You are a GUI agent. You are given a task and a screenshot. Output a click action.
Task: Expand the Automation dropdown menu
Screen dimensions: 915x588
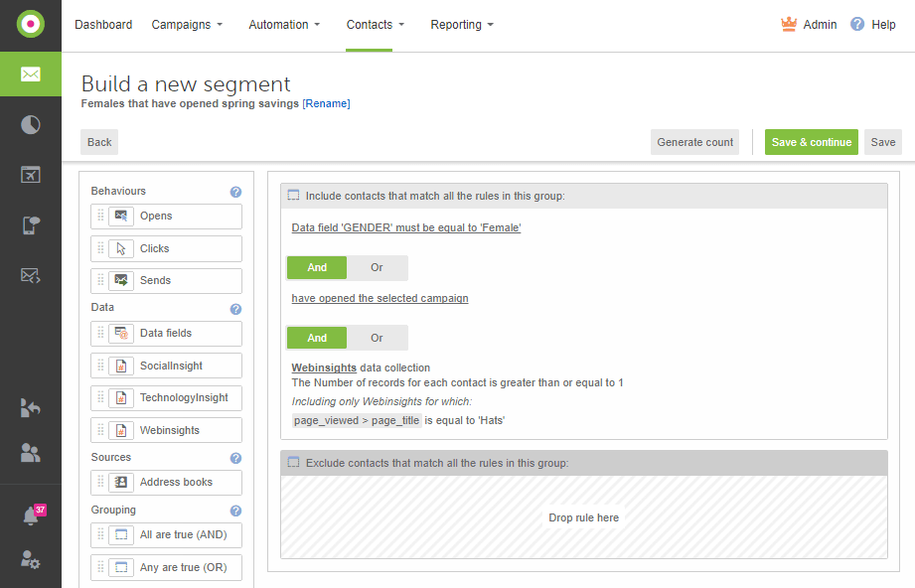coord(284,25)
